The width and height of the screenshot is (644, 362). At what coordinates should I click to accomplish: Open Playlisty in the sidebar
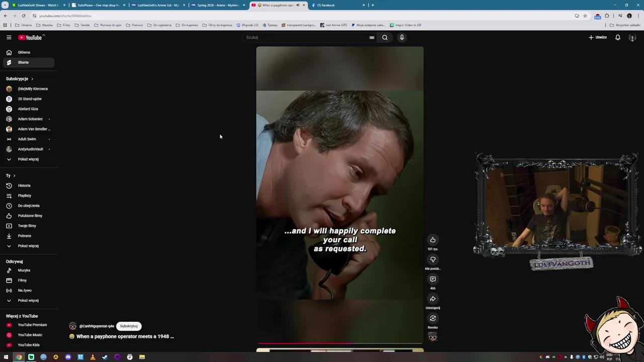coord(28,196)
